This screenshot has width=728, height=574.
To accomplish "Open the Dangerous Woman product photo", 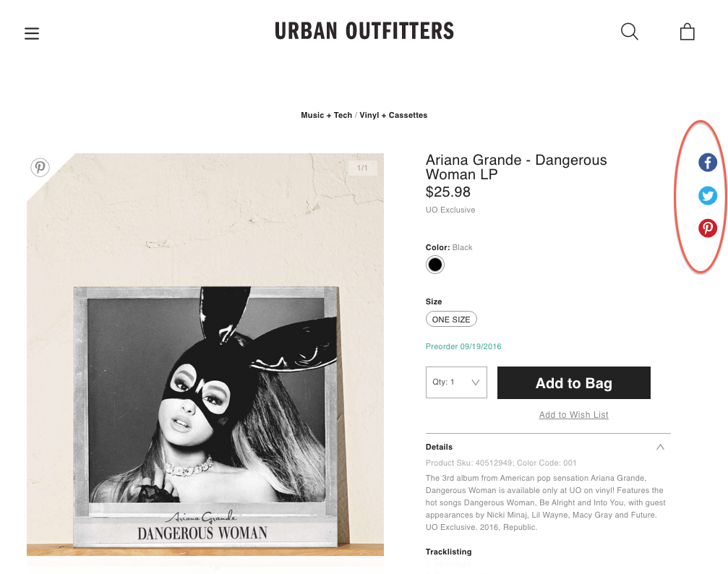I will pos(205,354).
